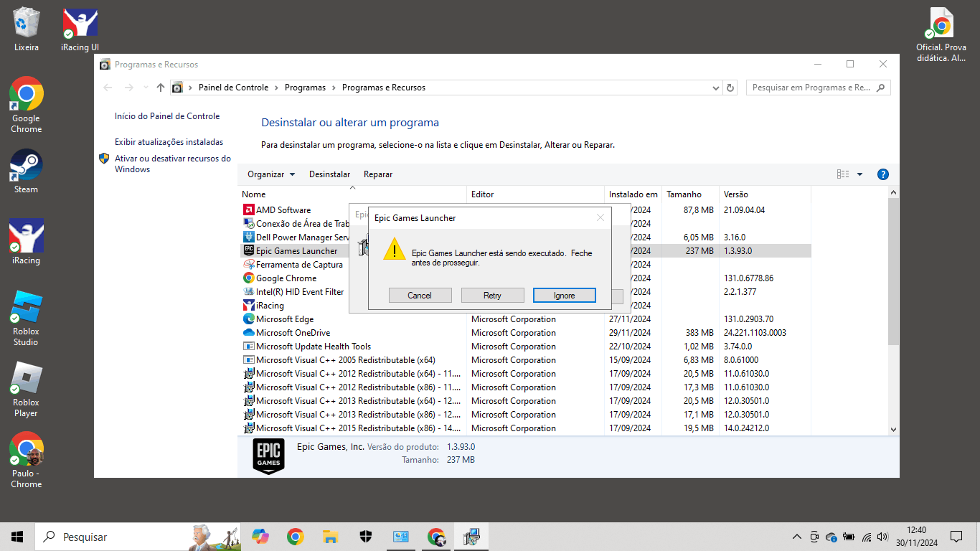Click the volume icon in the system tray
Image resolution: width=980 pixels, height=551 pixels.
pos(882,537)
